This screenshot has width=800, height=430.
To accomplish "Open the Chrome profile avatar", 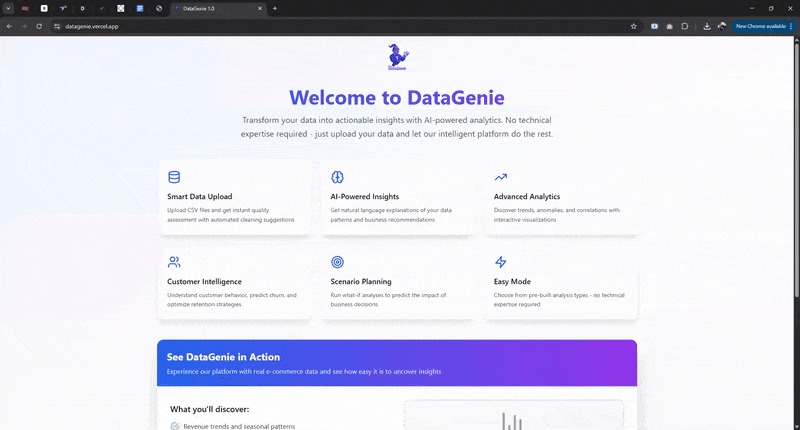I will 722,26.
